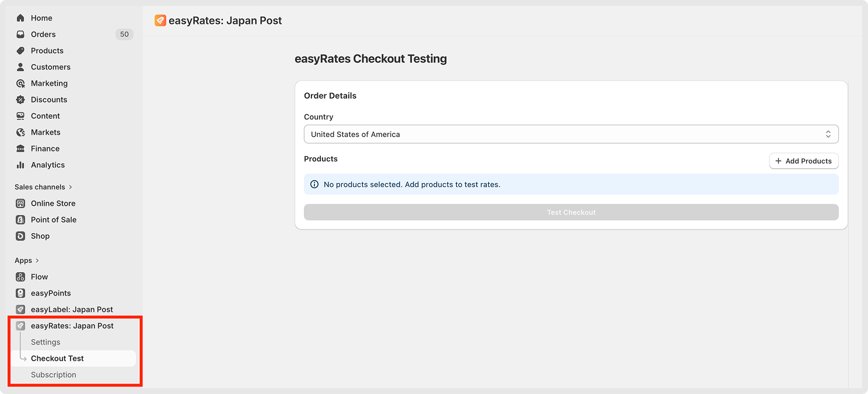Click the easyRates sidebar app icon

[20, 326]
